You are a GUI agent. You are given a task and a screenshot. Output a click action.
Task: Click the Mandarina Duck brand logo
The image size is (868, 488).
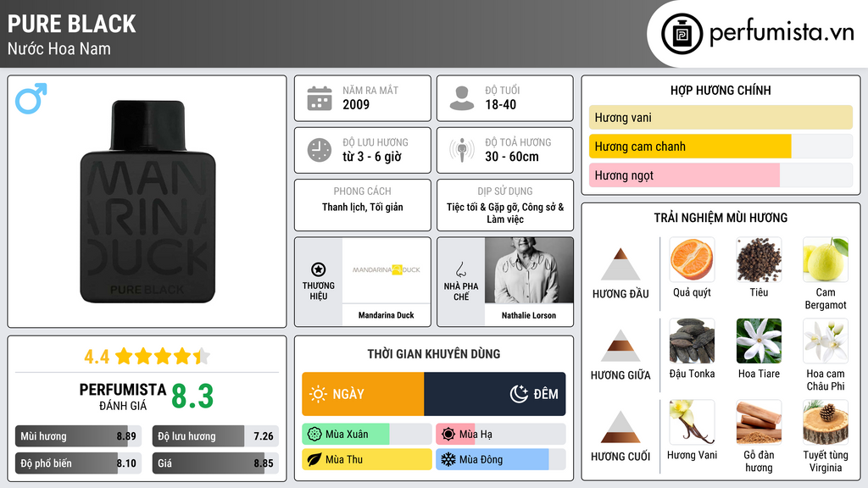pyautogui.click(x=387, y=270)
